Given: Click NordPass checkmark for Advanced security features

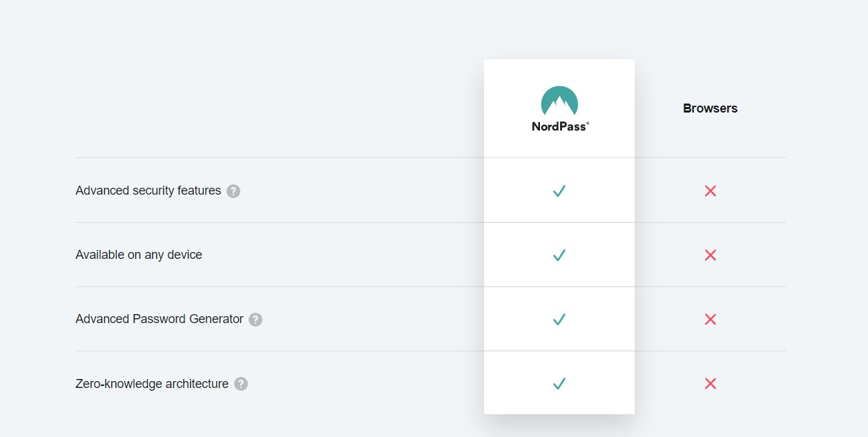Looking at the screenshot, I should 559,191.
